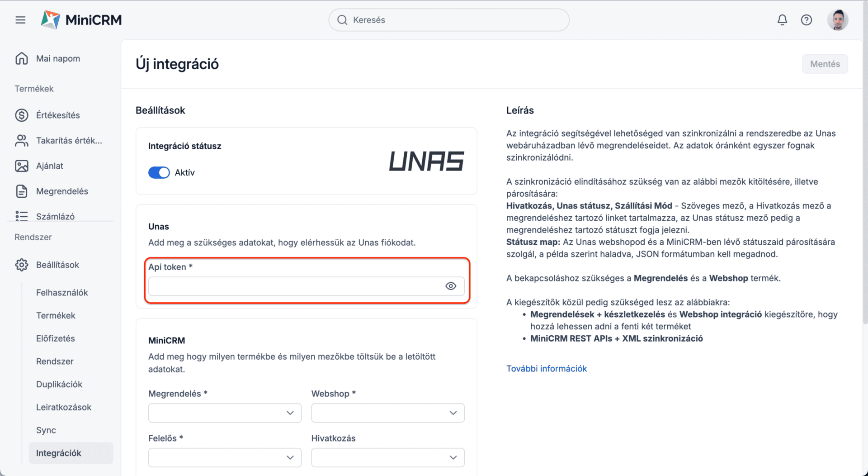This screenshot has width=868, height=476.
Task: Open the hamburger menu icon
Action: (20, 20)
